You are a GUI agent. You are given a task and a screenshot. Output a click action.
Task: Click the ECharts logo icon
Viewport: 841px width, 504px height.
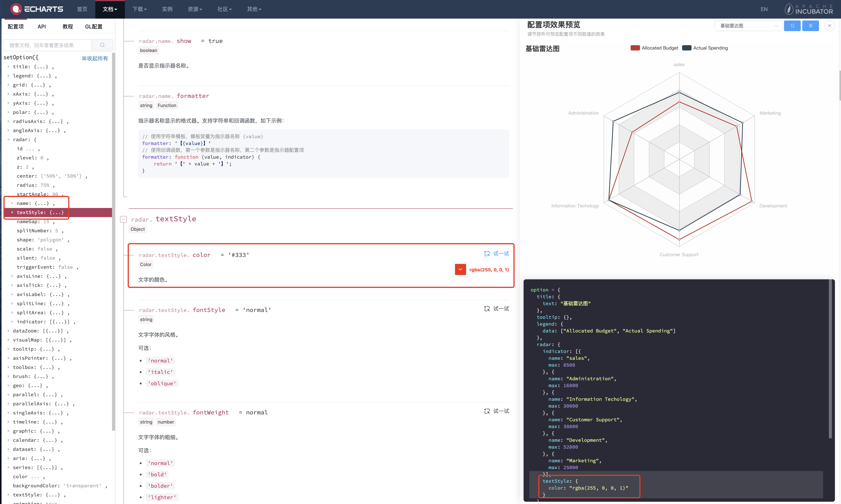tap(16, 9)
